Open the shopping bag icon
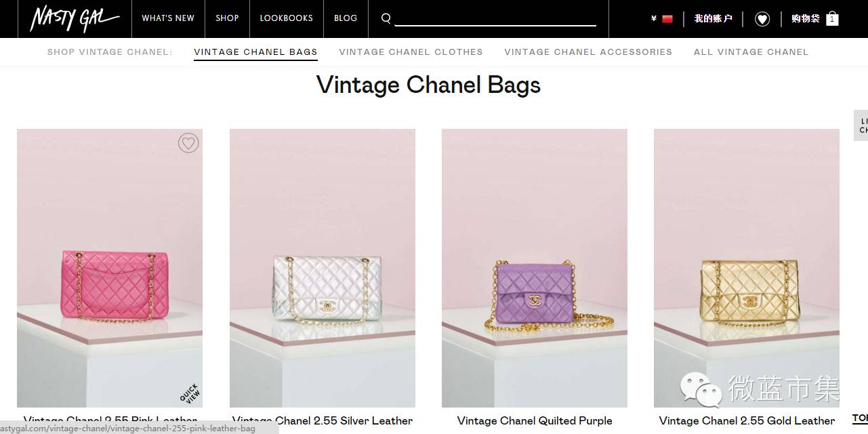Screen dimensions: 868x434 [832, 19]
